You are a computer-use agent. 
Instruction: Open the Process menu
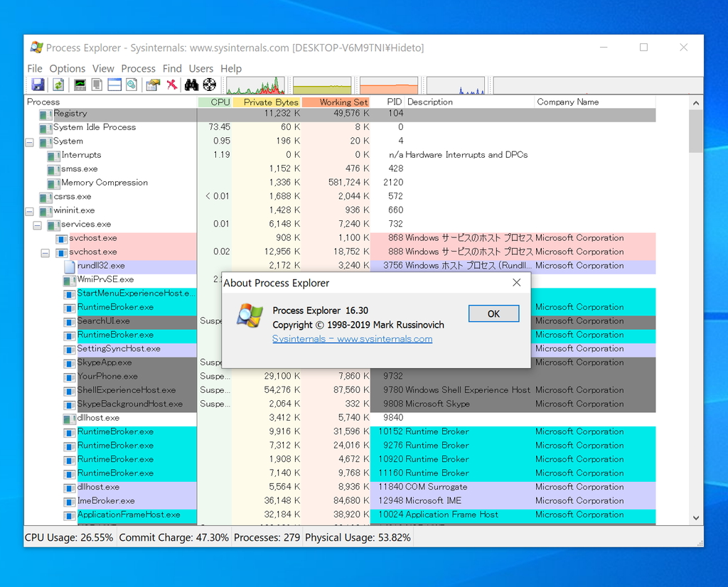pyautogui.click(x=138, y=68)
